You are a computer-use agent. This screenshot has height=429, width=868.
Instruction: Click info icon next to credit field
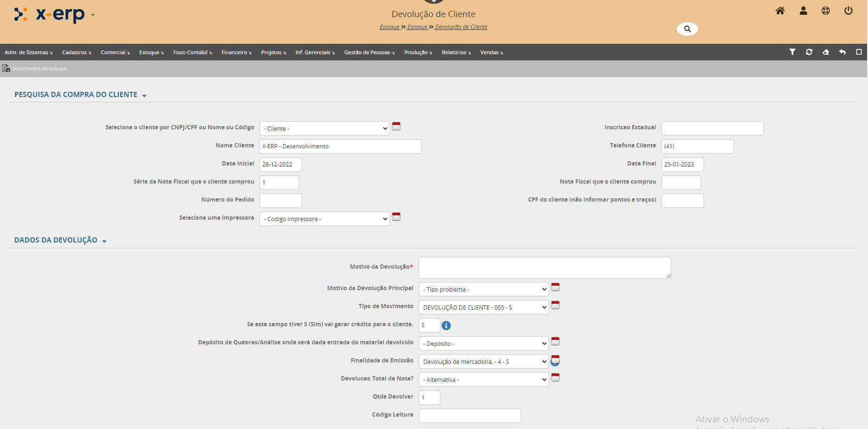pyautogui.click(x=446, y=326)
